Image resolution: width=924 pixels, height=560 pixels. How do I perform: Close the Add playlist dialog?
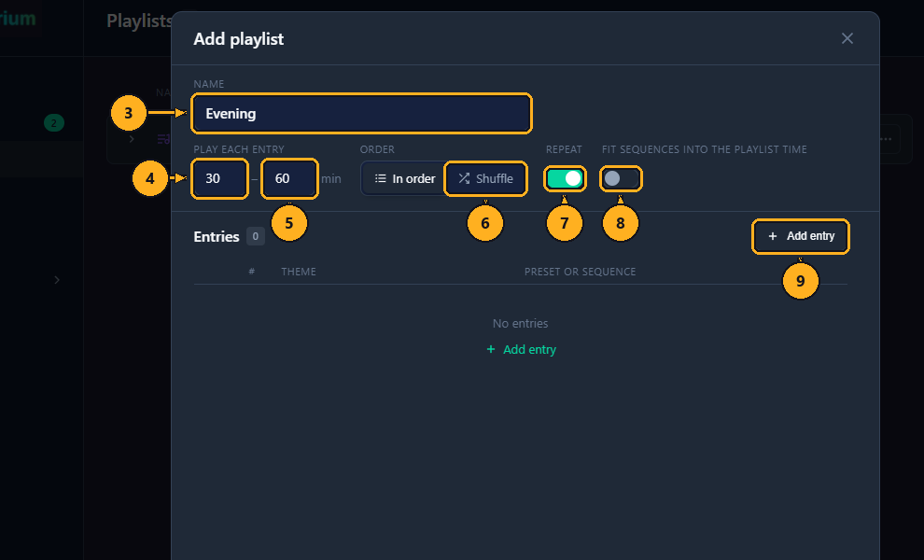(x=847, y=38)
